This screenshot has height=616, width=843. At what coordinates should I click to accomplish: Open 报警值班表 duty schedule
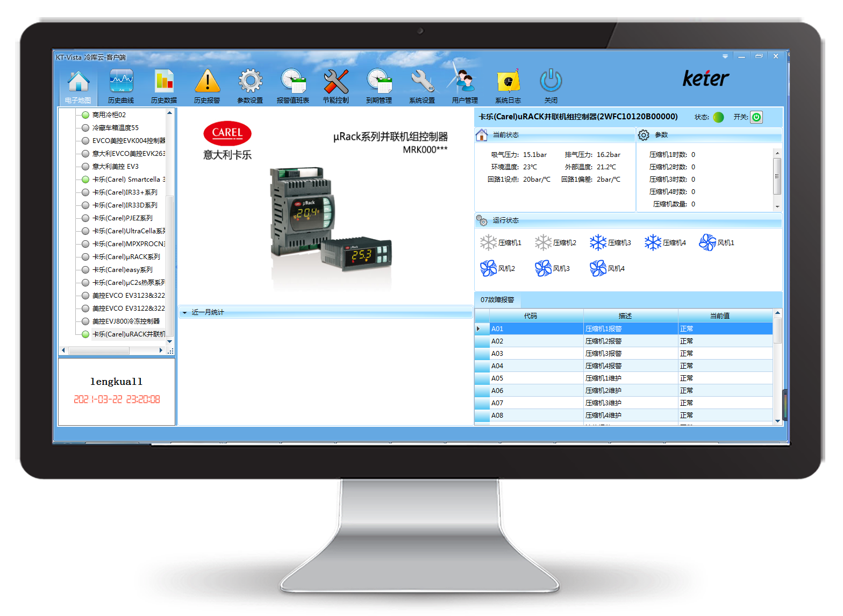point(293,86)
